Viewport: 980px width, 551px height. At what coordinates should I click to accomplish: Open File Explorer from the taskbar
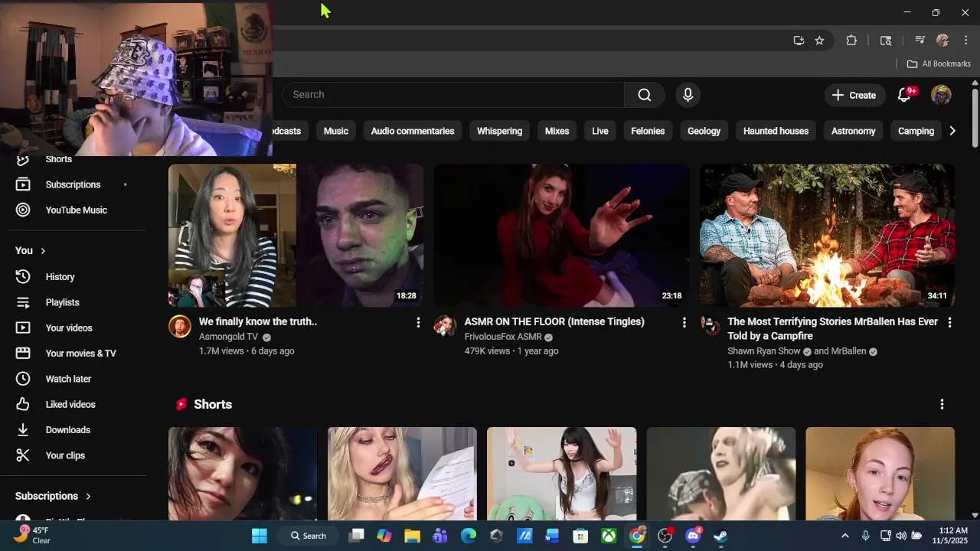coord(413,536)
